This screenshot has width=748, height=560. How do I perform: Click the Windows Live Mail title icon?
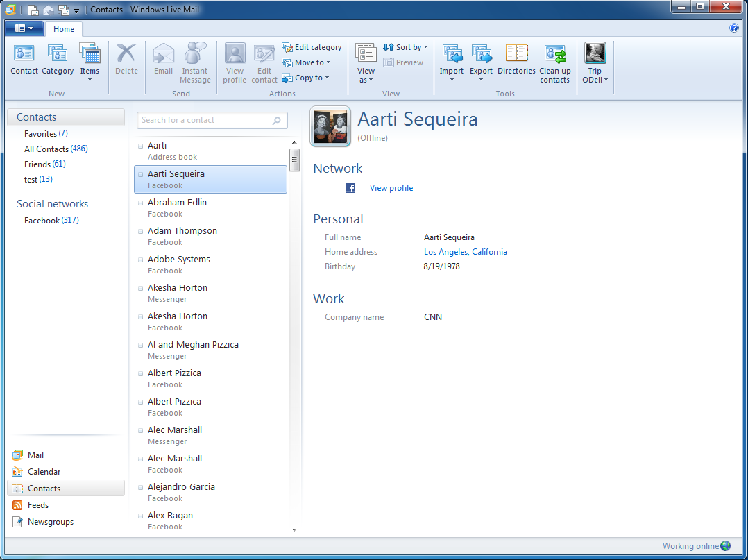point(10,9)
